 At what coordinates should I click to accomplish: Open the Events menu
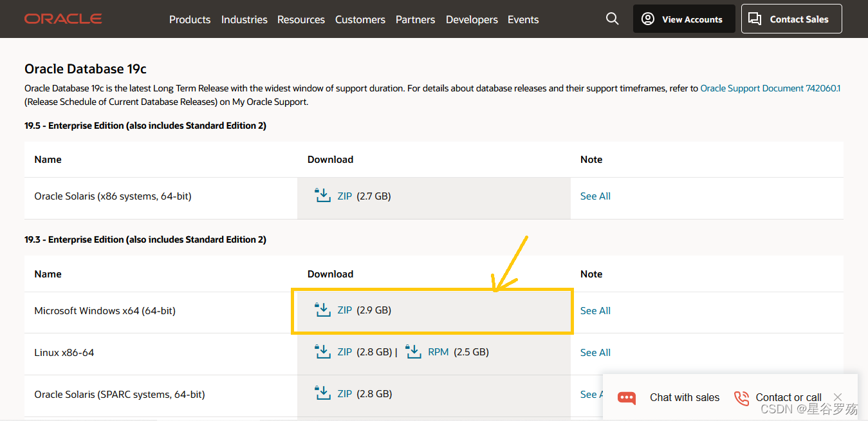tap(523, 19)
